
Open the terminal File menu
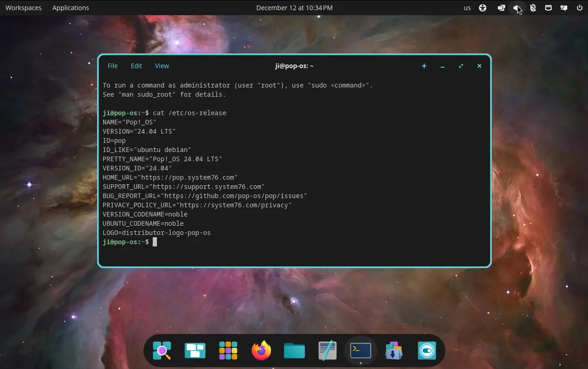pos(113,66)
